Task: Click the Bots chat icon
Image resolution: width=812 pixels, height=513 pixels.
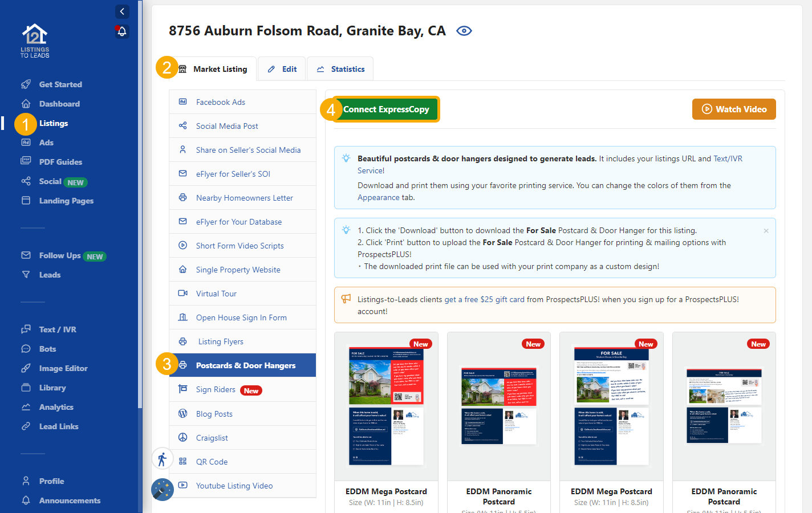Action: pyautogui.click(x=26, y=349)
